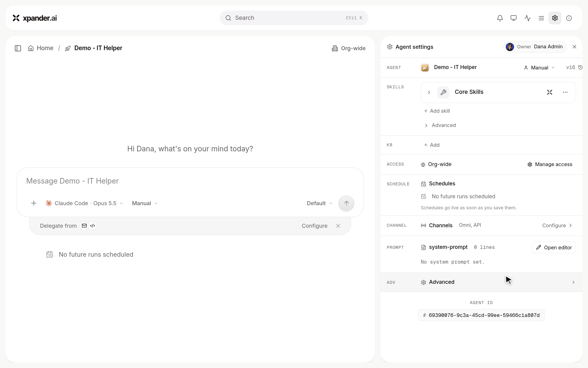Screen dimensions: 588x368
Task: Click the Owner Dana Admin badge
Action: tap(535, 47)
